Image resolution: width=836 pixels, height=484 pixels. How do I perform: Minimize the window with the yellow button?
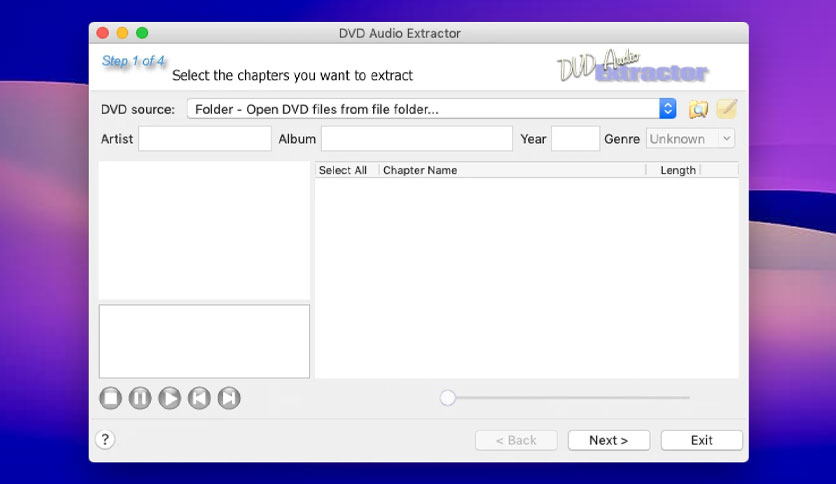point(123,33)
